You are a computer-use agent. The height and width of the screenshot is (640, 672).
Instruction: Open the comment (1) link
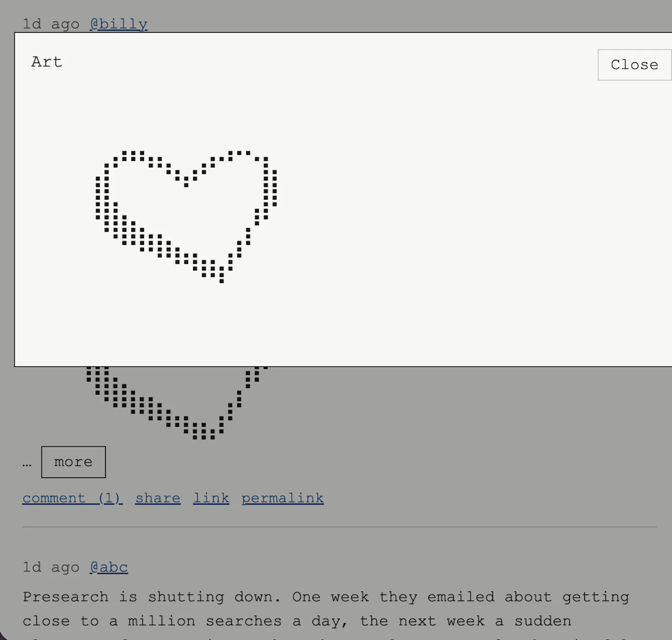pyautogui.click(x=72, y=498)
